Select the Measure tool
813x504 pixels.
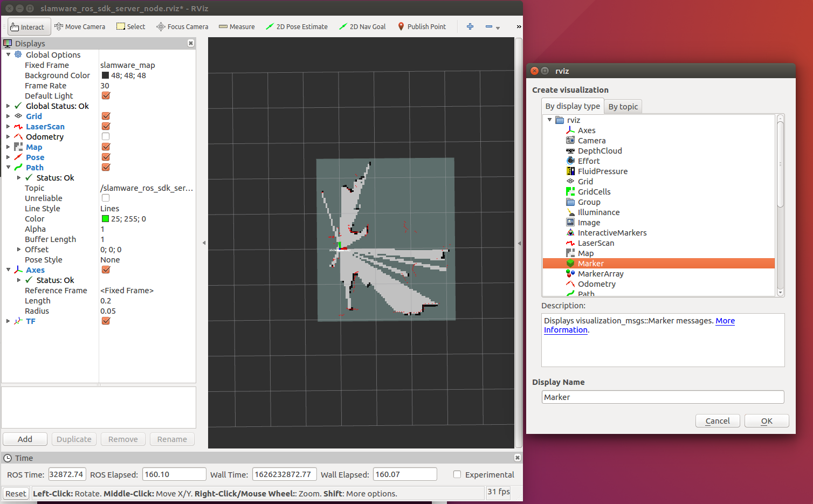pos(236,26)
